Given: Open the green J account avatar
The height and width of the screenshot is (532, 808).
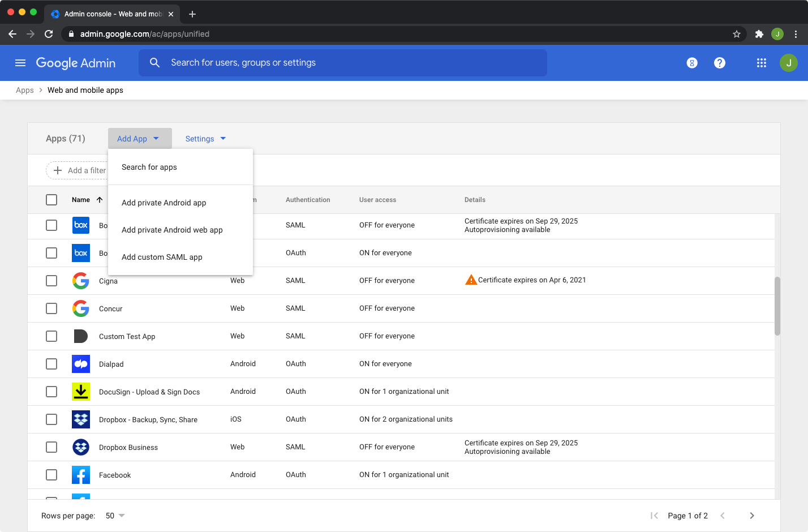Looking at the screenshot, I should click(x=789, y=63).
